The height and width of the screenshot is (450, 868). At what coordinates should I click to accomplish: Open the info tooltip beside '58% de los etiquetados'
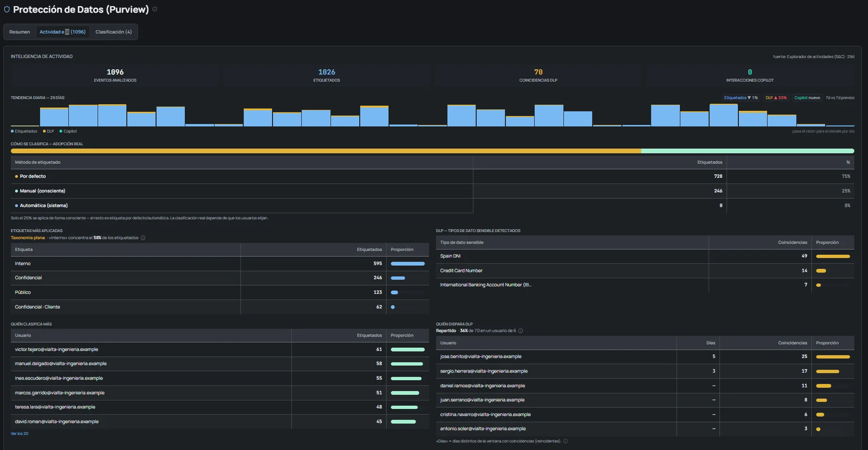click(x=143, y=238)
